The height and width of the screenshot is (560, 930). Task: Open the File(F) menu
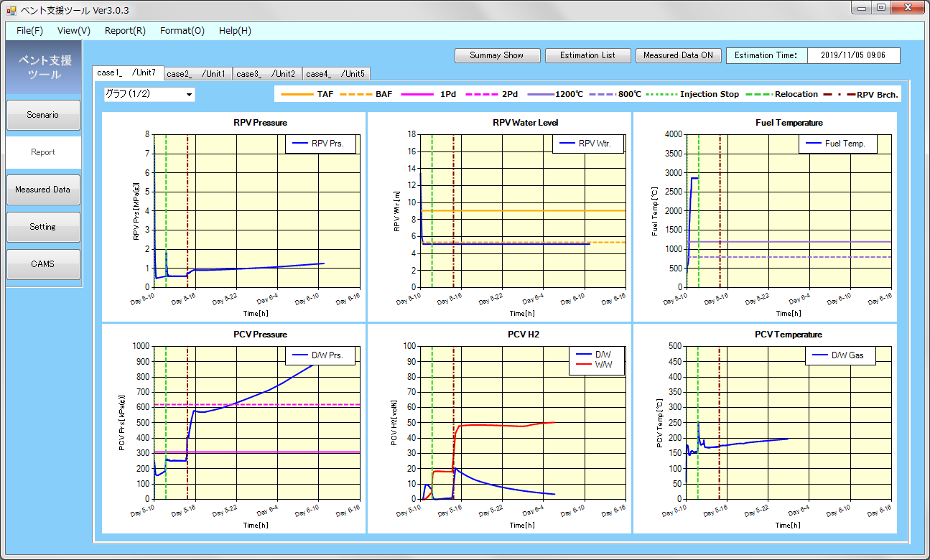click(x=29, y=31)
